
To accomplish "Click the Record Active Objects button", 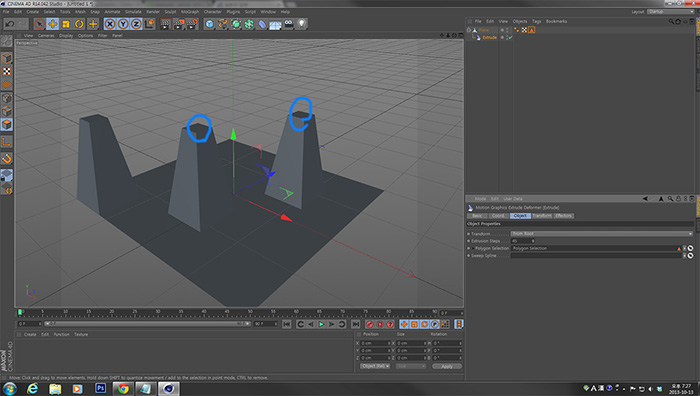I will 369,324.
